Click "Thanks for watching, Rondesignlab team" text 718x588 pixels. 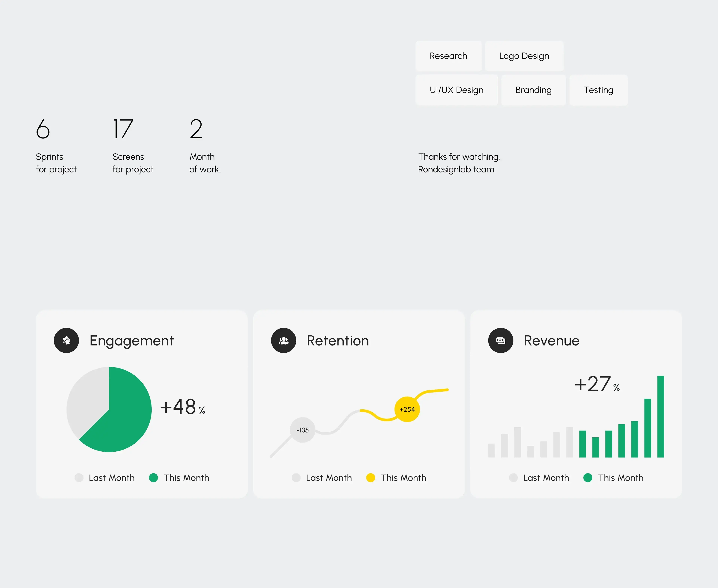tap(459, 163)
